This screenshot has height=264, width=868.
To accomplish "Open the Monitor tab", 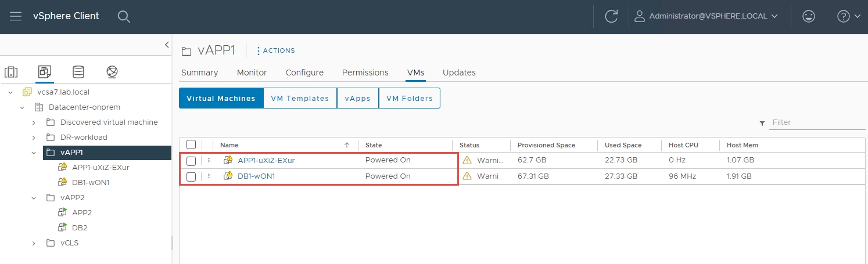I will (252, 73).
